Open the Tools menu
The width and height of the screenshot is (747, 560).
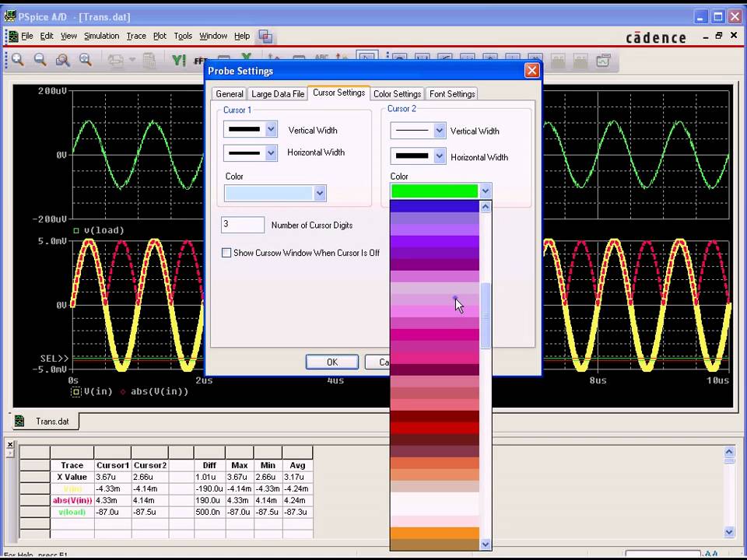point(183,37)
